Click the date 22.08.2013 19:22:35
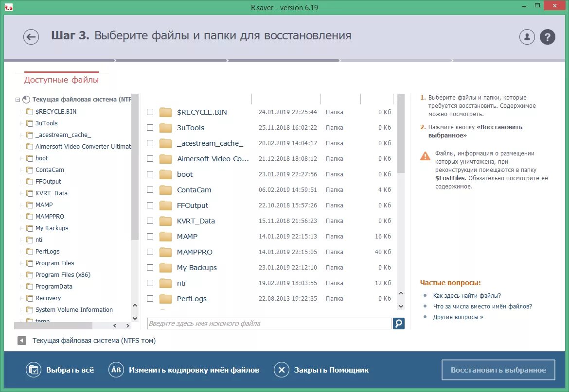 click(287, 299)
